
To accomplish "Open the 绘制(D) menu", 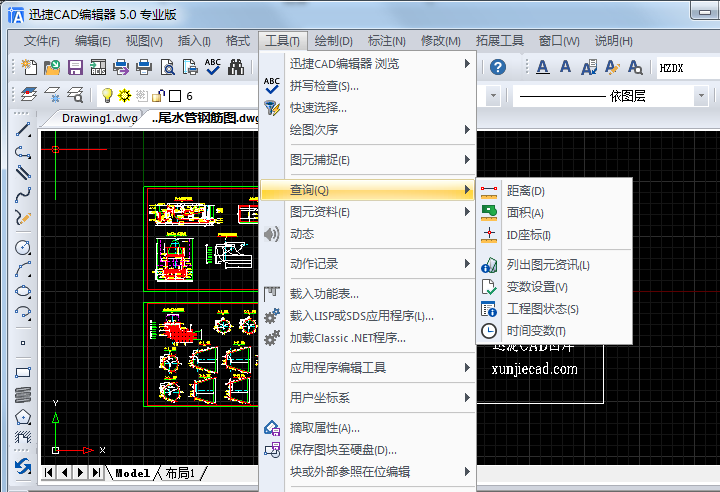I will tap(333, 41).
